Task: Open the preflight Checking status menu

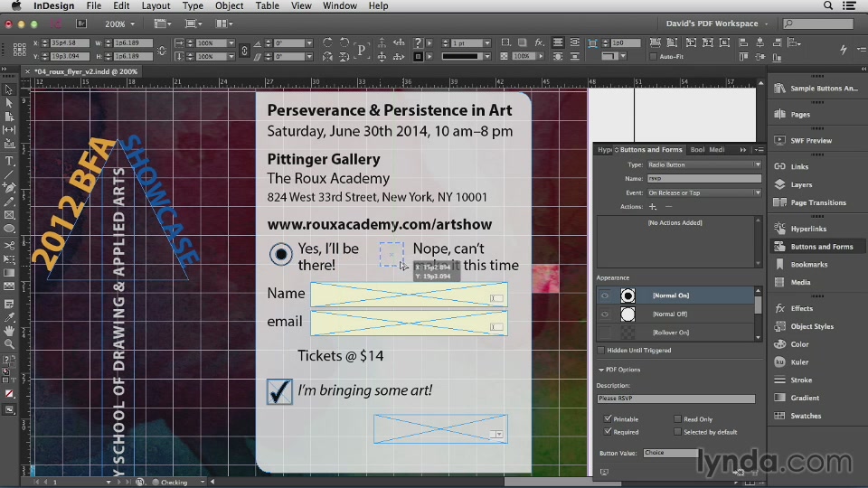Action: pos(202,482)
